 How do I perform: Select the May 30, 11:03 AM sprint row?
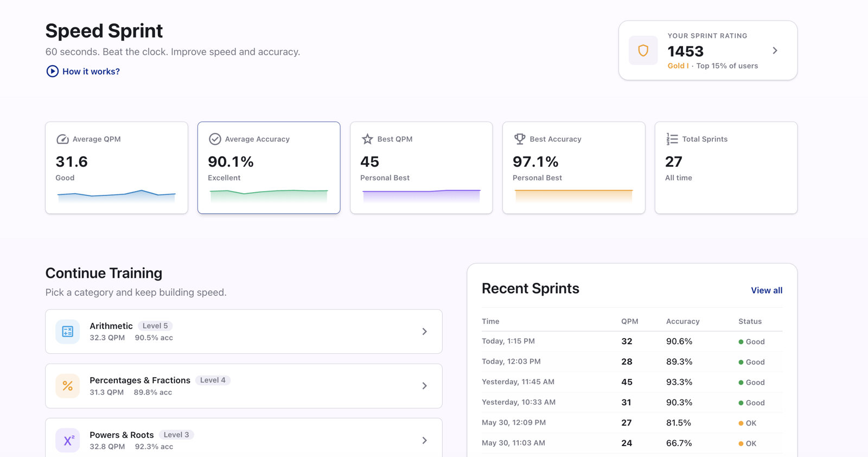(x=632, y=443)
